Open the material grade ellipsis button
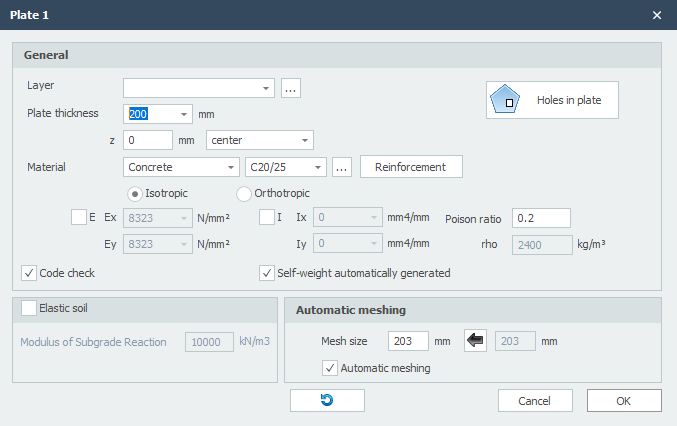 click(x=341, y=167)
